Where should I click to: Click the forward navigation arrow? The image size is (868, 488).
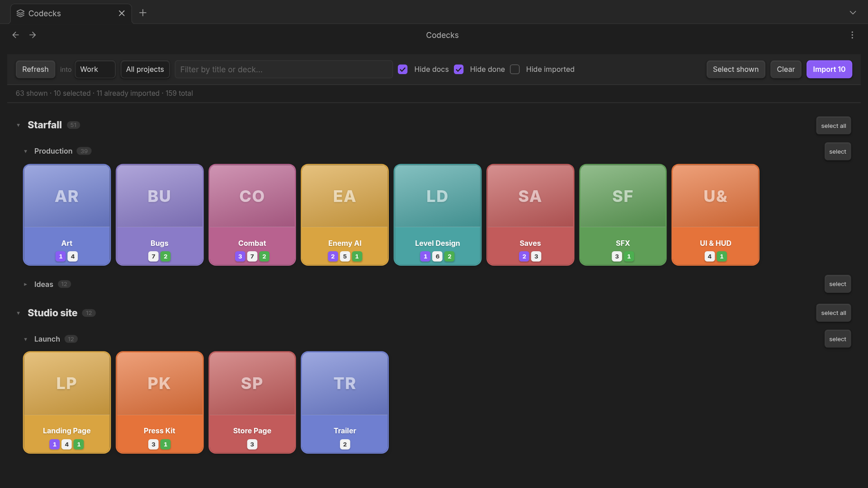pyautogui.click(x=33, y=35)
